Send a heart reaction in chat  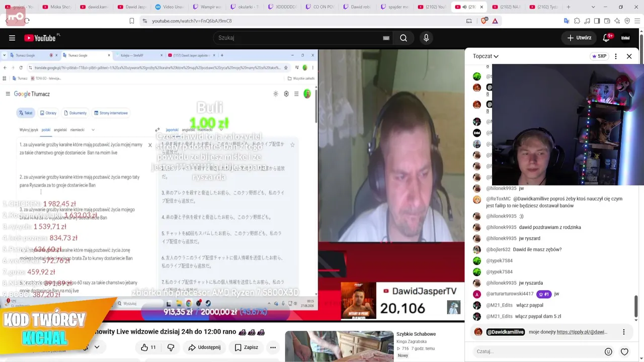pos(624,352)
